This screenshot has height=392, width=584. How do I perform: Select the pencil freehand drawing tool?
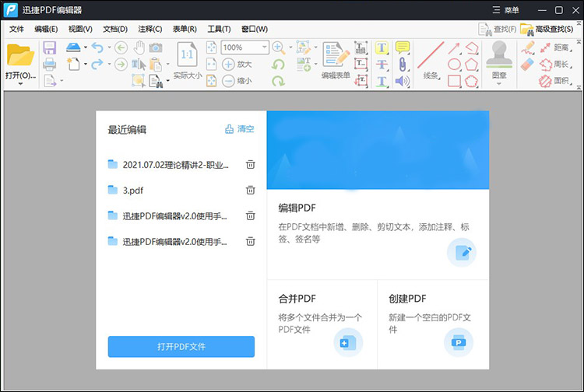(528, 47)
